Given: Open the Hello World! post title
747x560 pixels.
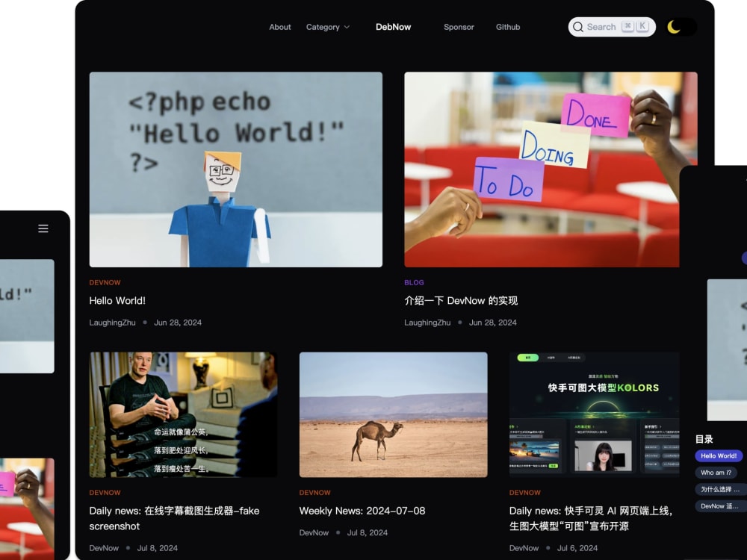Looking at the screenshot, I should point(117,300).
